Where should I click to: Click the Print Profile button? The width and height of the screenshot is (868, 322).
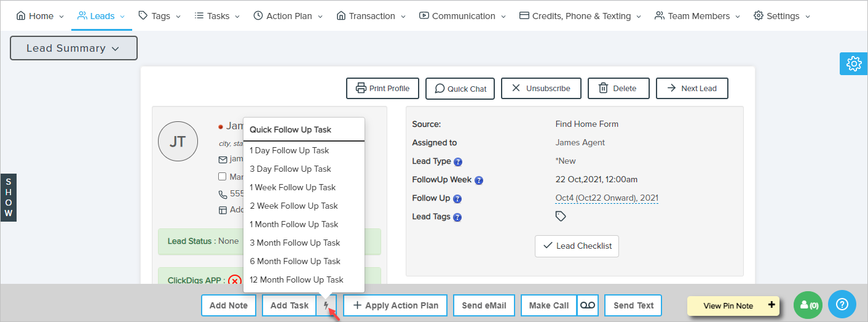coord(382,88)
